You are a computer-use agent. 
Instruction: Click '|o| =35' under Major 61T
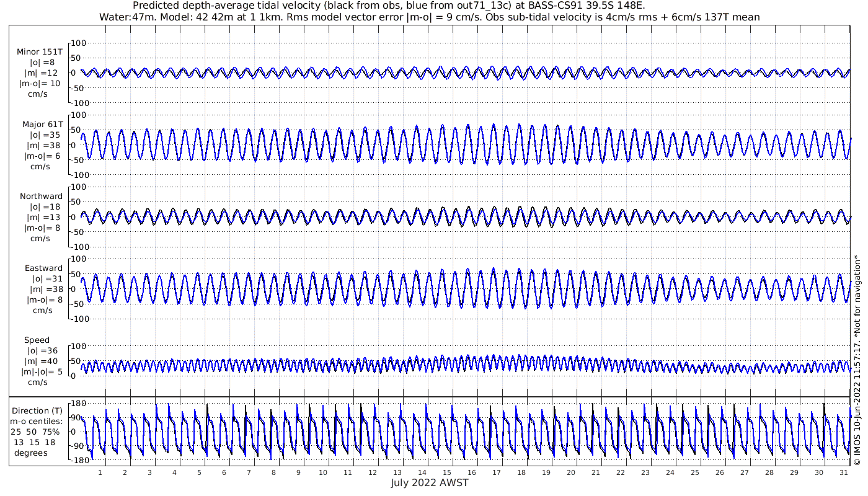point(45,135)
